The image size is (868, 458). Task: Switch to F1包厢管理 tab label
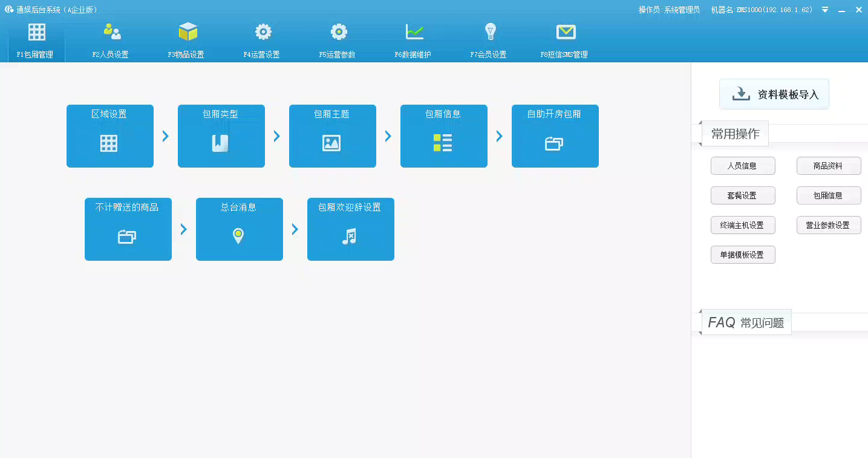[x=34, y=54]
